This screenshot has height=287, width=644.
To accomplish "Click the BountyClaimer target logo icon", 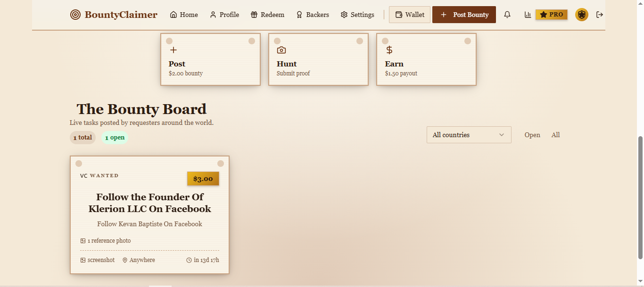I will tap(75, 15).
